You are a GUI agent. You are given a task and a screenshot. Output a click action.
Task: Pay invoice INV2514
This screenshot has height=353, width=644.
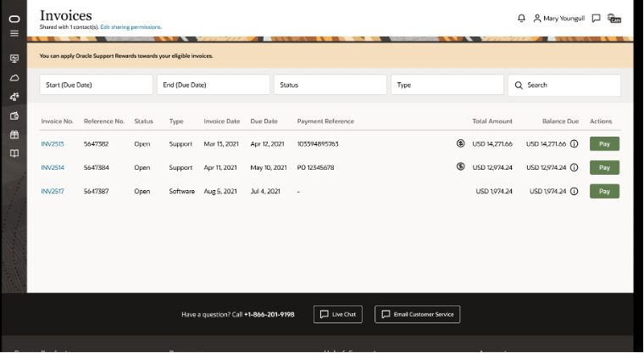coord(604,167)
